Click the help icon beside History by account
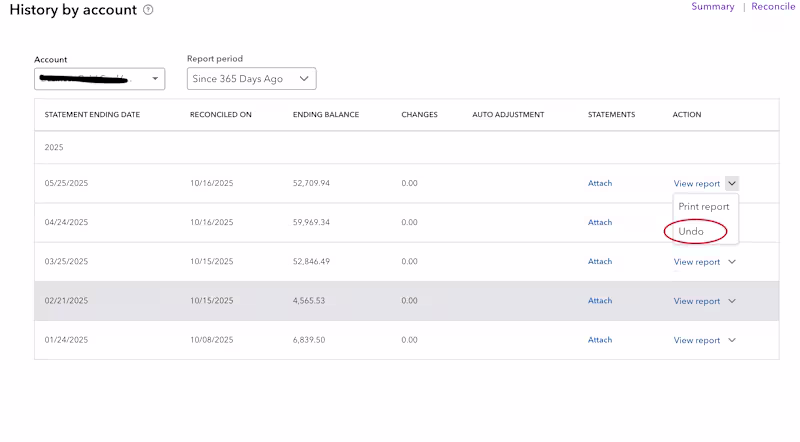This screenshot has width=800, height=442. 148,10
